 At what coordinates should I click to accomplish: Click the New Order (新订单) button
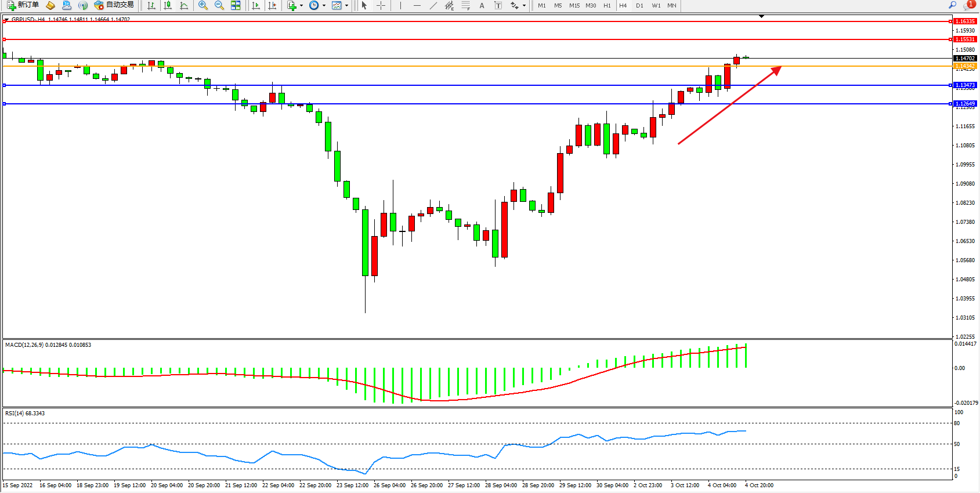(x=23, y=5)
